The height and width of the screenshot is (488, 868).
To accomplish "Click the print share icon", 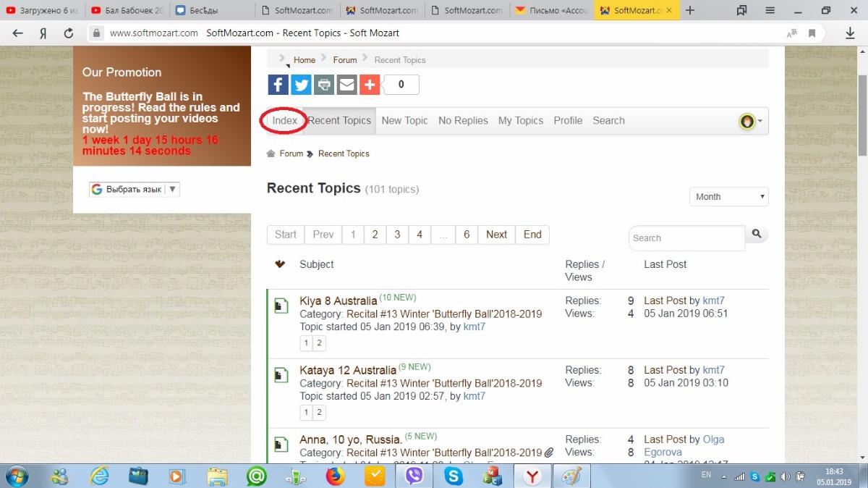I will (324, 85).
